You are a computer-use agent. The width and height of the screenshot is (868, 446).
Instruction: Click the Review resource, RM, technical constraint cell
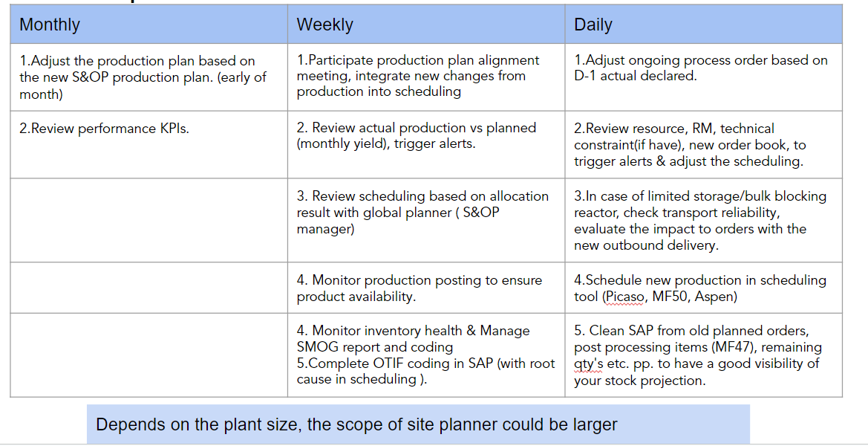[x=703, y=144]
